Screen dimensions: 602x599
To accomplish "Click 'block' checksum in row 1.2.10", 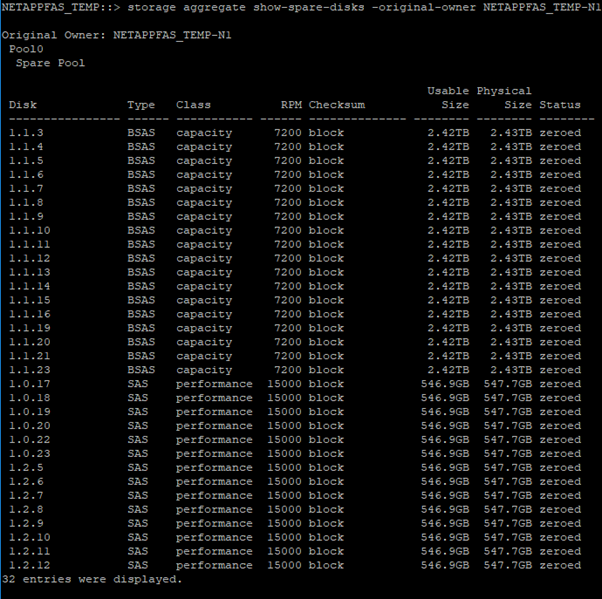I will pyautogui.click(x=326, y=537).
